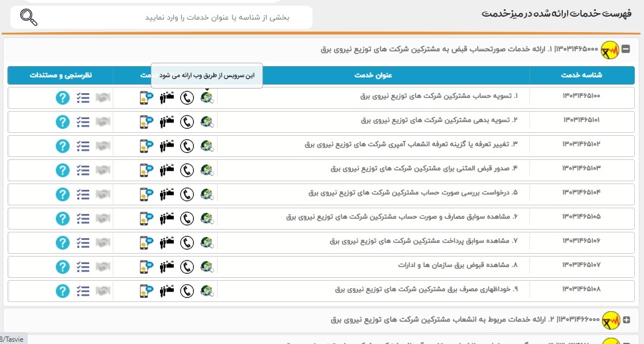This screenshot has width=644, height=344.
Task: Click column header 'شناسه خدمت'
Action: tap(582, 75)
